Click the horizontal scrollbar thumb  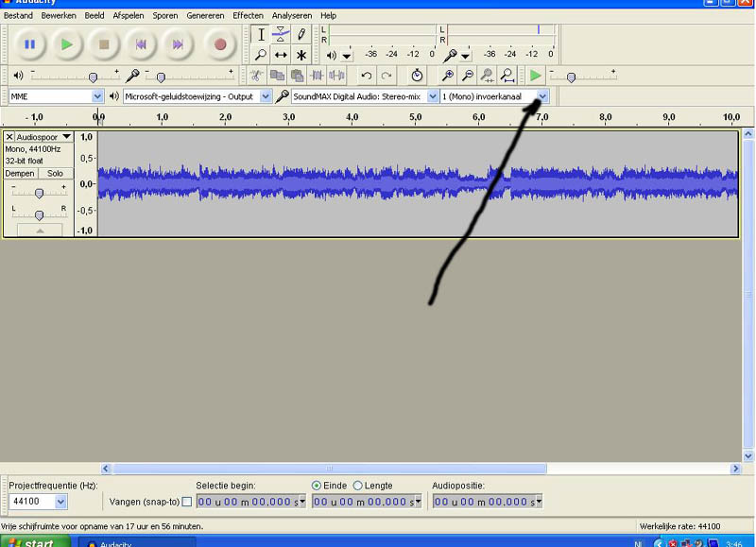329,468
